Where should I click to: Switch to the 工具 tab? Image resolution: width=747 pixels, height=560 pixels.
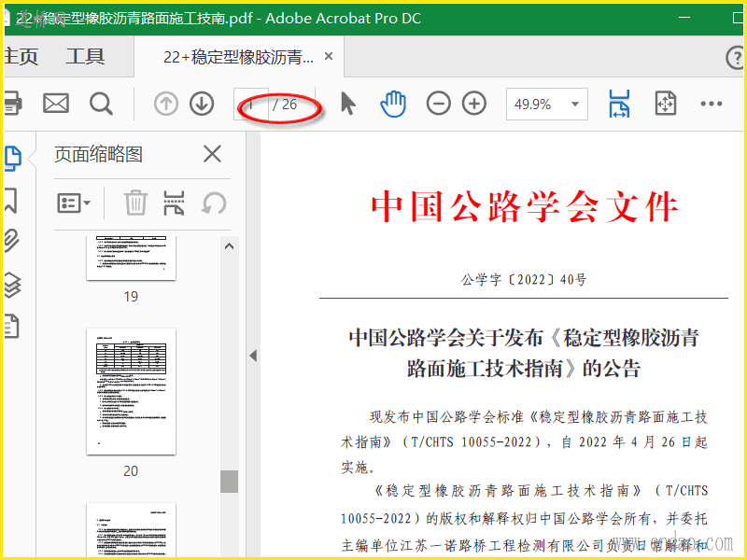[85, 57]
